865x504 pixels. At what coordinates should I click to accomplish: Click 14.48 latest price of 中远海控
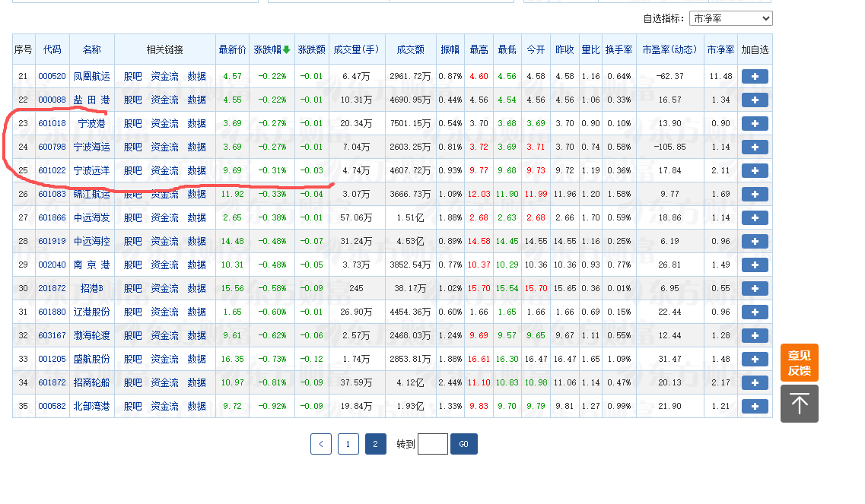coord(232,242)
